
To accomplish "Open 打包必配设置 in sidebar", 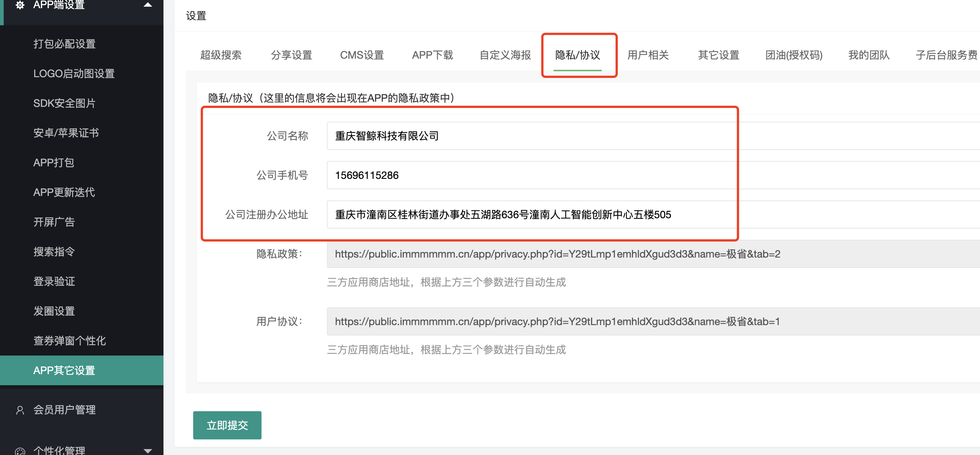I will pyautogui.click(x=64, y=44).
